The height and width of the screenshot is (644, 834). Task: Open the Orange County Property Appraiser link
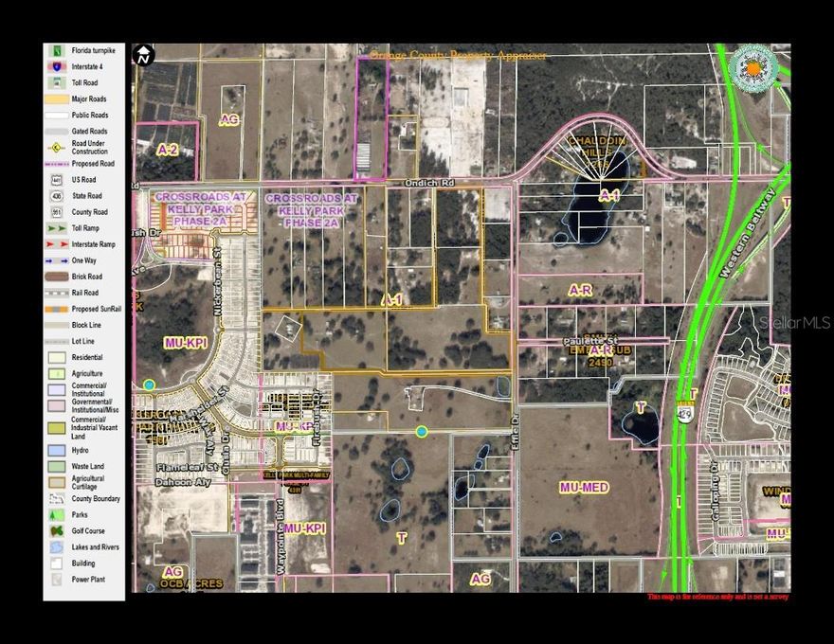[x=460, y=55]
